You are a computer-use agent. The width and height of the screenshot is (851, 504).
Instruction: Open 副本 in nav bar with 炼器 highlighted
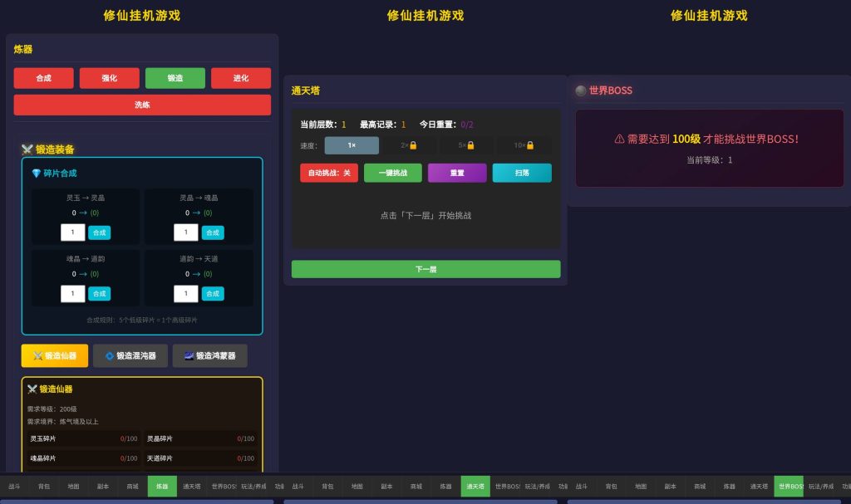(103, 486)
